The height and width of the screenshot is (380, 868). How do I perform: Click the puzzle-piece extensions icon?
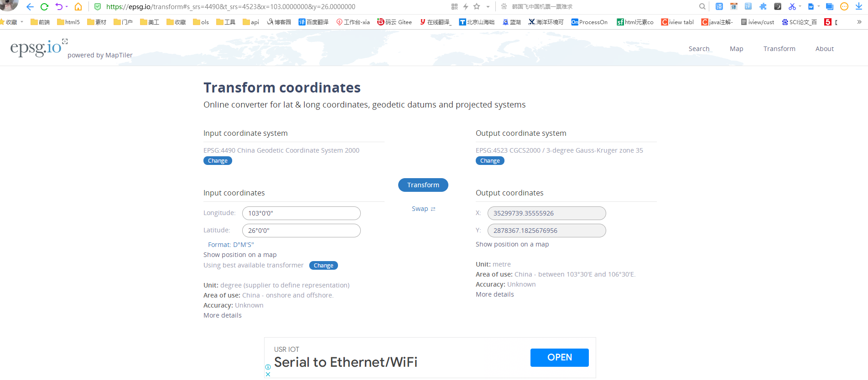[763, 6]
